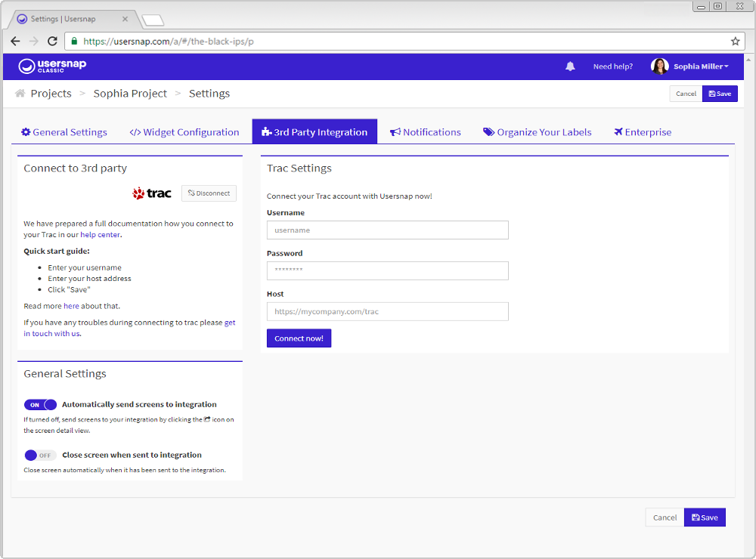Focus the Username input field
The width and height of the screenshot is (756, 559).
pyautogui.click(x=388, y=230)
